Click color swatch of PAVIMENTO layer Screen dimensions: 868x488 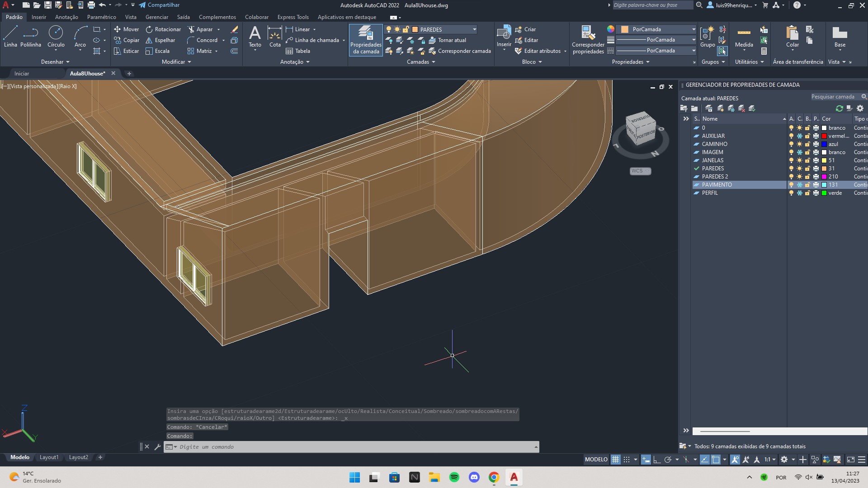coord(824,185)
